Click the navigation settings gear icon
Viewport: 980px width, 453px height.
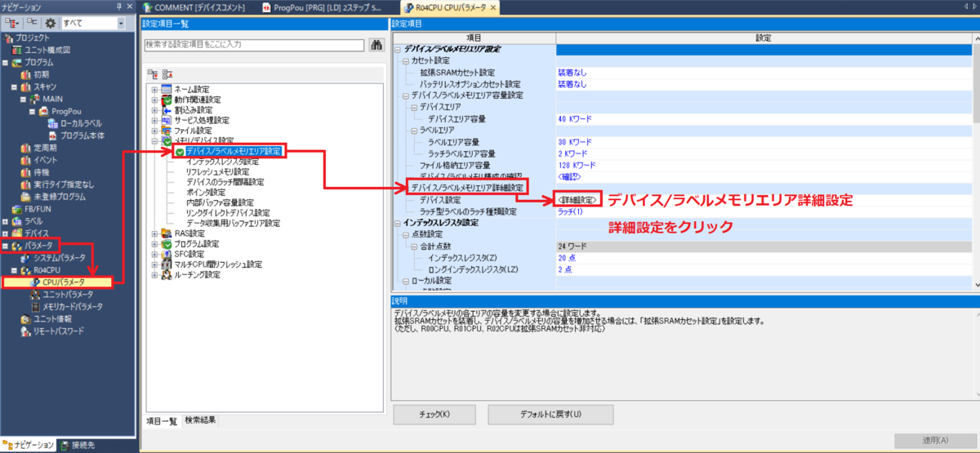pyautogui.click(x=50, y=23)
